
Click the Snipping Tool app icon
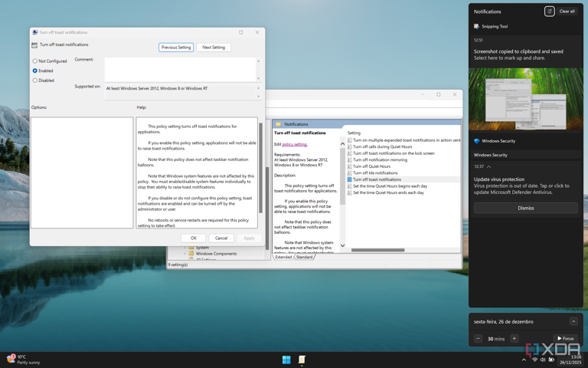tap(476, 26)
